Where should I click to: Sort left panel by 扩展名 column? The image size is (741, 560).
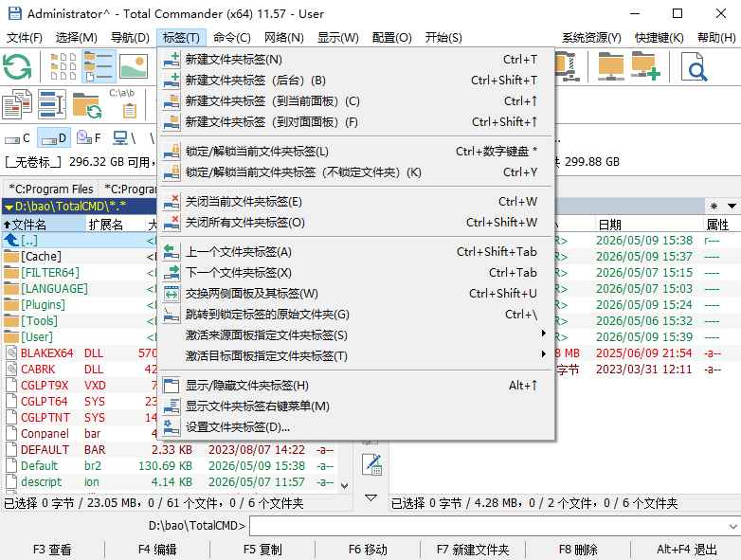(116, 225)
